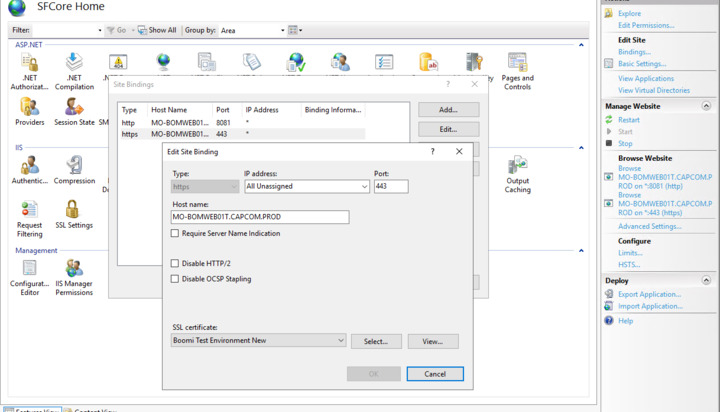Open the Output Caching icon

coord(517,167)
